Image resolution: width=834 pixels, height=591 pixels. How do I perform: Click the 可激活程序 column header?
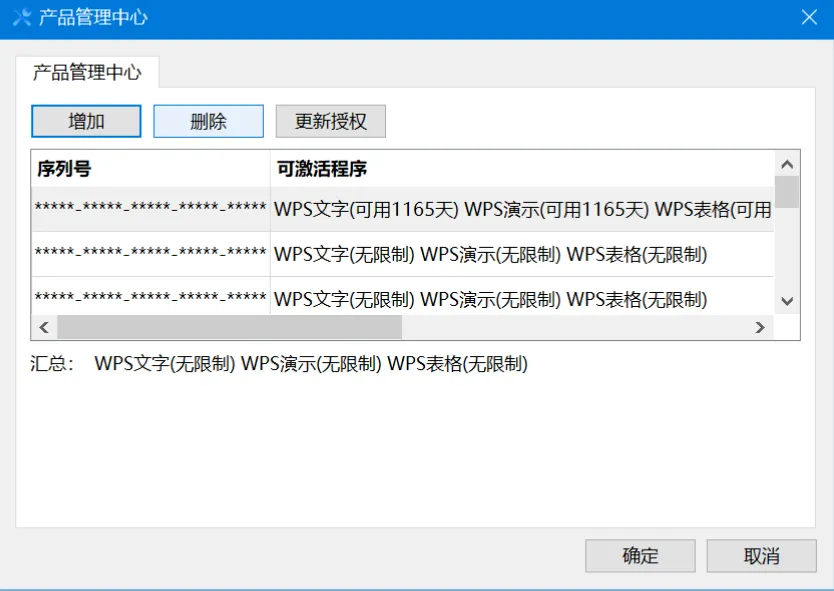tap(522, 169)
